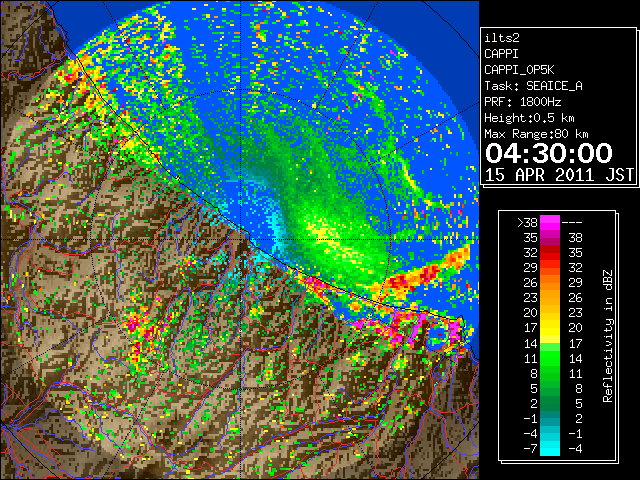
Task: Click the '15 APR 2011 JST' date
Action: click(x=559, y=175)
